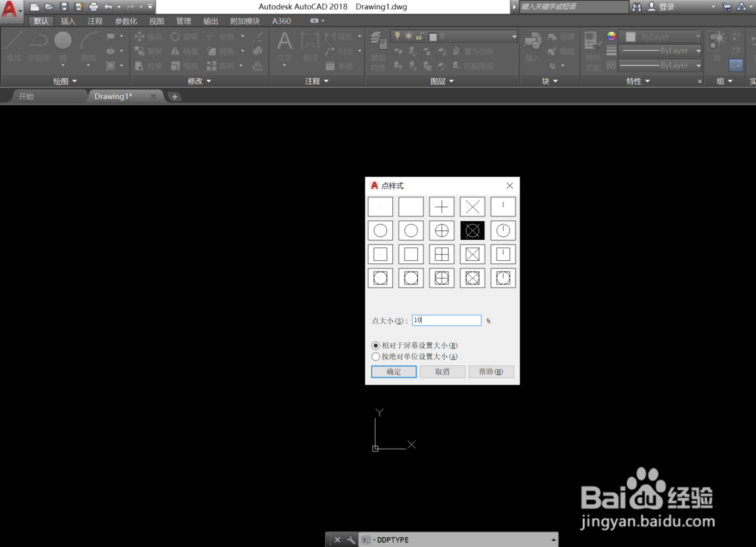Click the Arc (圆弧) draw tool
Image resolution: width=756 pixels, height=547 pixels.
[88, 47]
